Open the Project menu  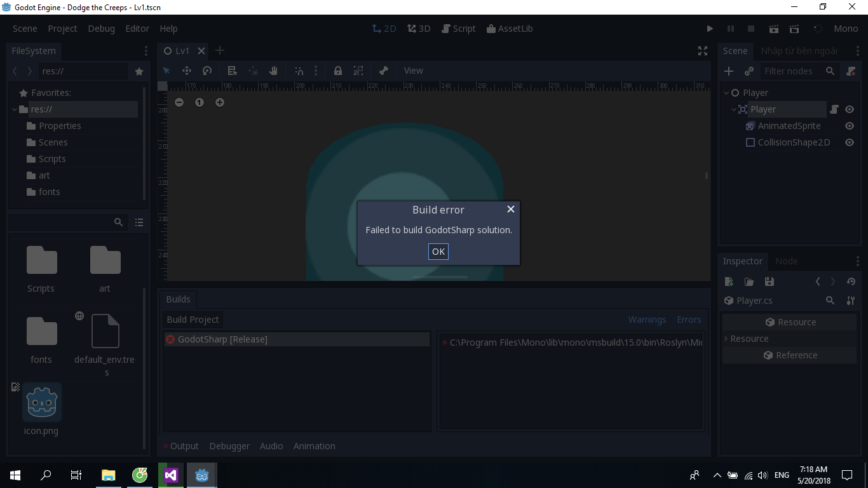tap(62, 29)
